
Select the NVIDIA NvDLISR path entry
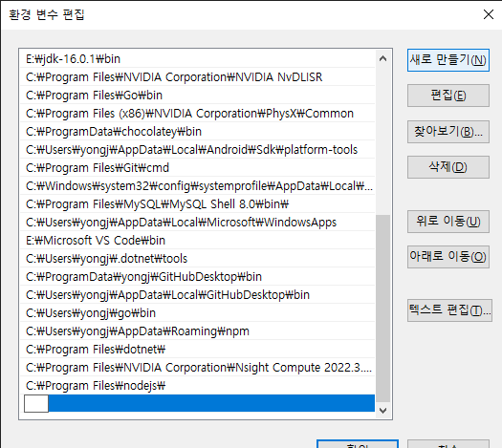point(198,77)
